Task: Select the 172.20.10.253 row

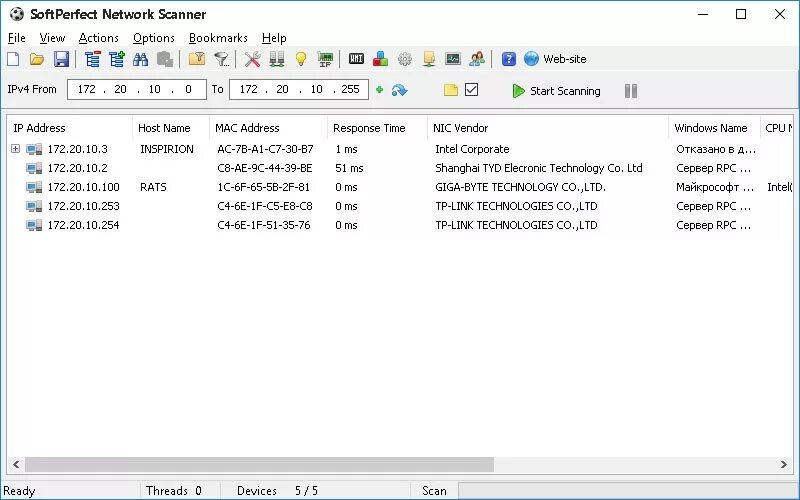Action: pos(400,206)
